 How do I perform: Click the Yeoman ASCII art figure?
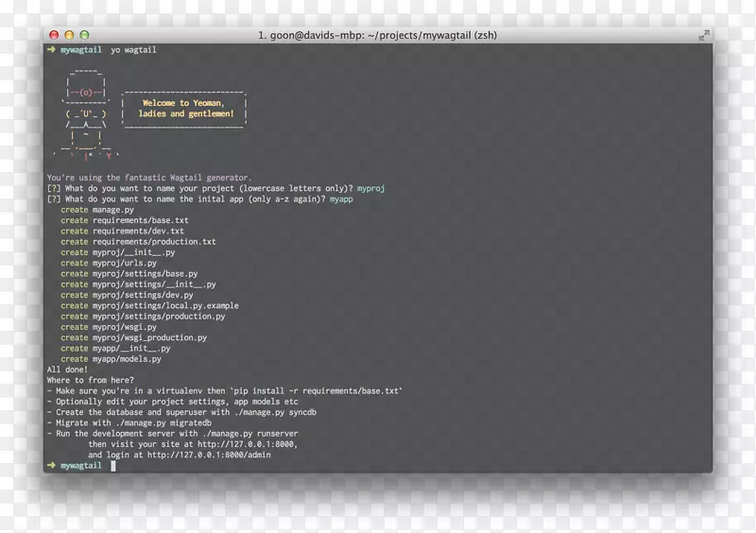point(86,113)
